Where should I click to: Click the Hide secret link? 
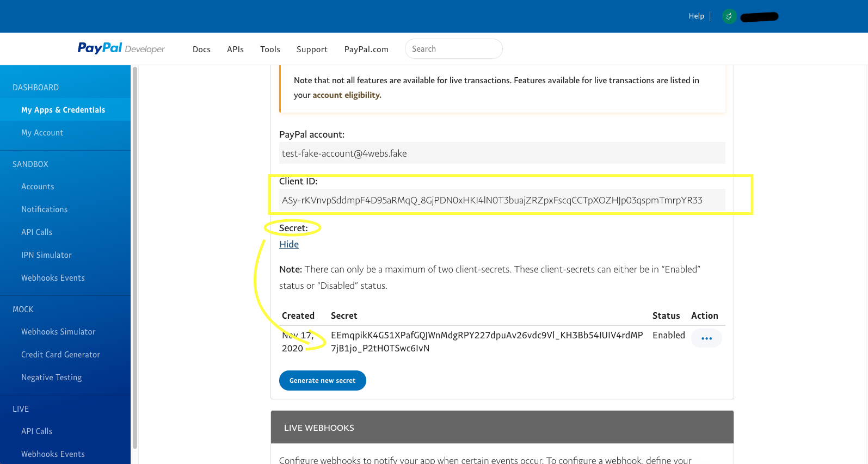pos(289,244)
